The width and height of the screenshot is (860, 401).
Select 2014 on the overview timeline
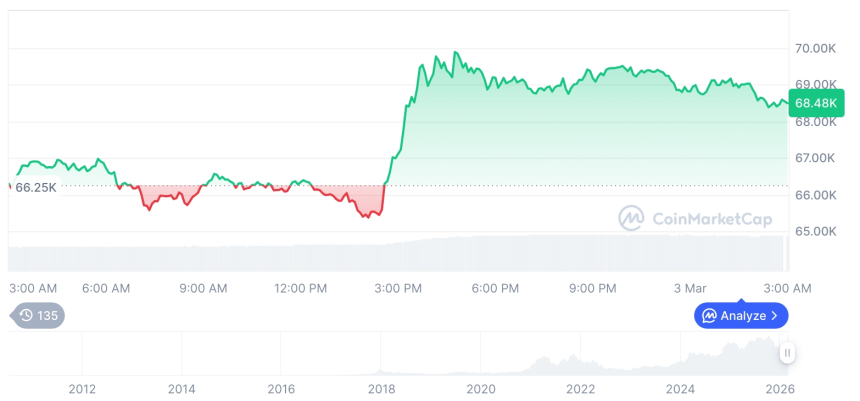pos(181,389)
